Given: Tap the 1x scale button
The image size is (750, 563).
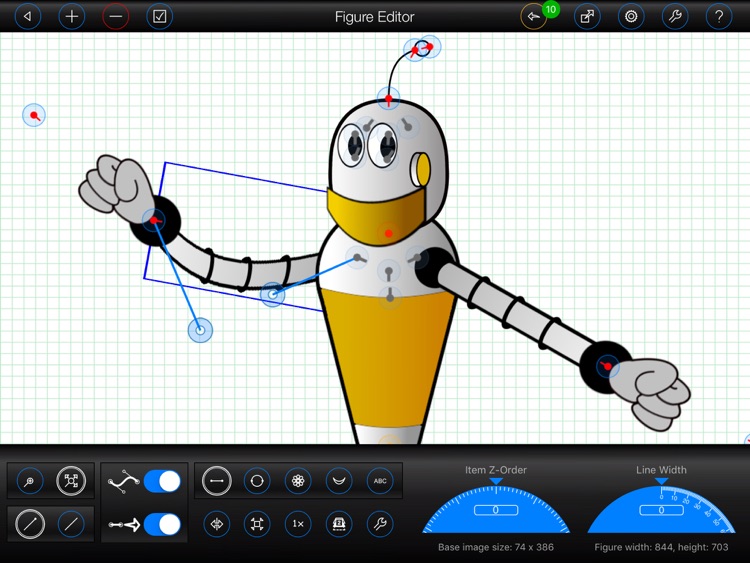Looking at the screenshot, I should pyautogui.click(x=298, y=524).
